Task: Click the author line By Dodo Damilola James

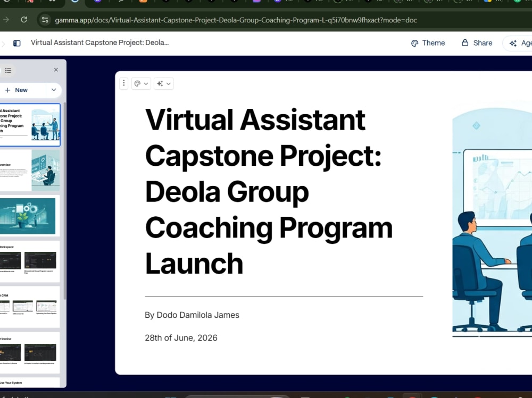Action: [192, 315]
